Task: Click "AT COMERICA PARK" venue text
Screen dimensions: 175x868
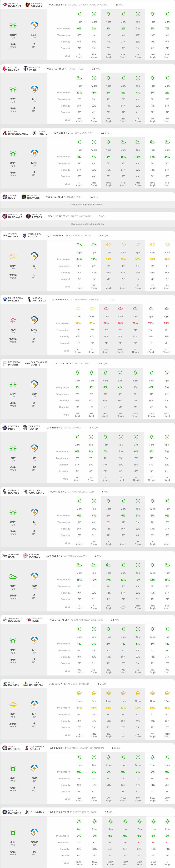Action: (x=82, y=133)
